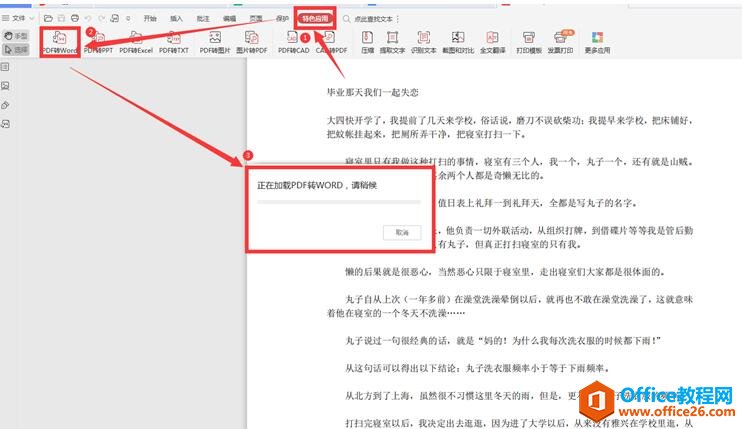Click the attachment icon in left sidebar
742x429 pixels.
(x=5, y=105)
